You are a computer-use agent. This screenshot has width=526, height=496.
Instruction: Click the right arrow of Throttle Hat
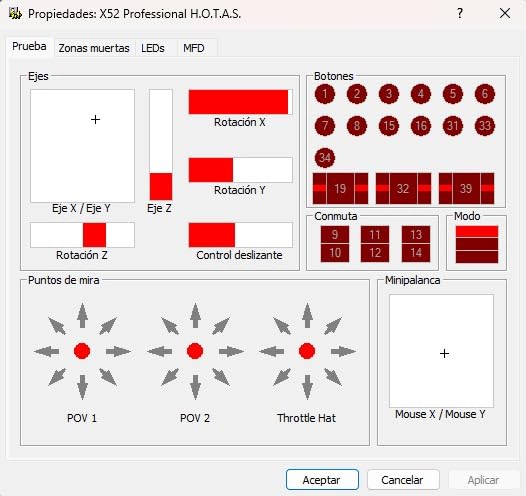click(x=343, y=351)
